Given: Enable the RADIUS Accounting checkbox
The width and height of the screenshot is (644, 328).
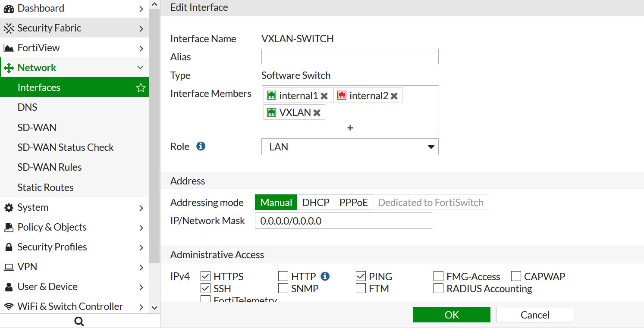Looking at the screenshot, I should [438, 288].
